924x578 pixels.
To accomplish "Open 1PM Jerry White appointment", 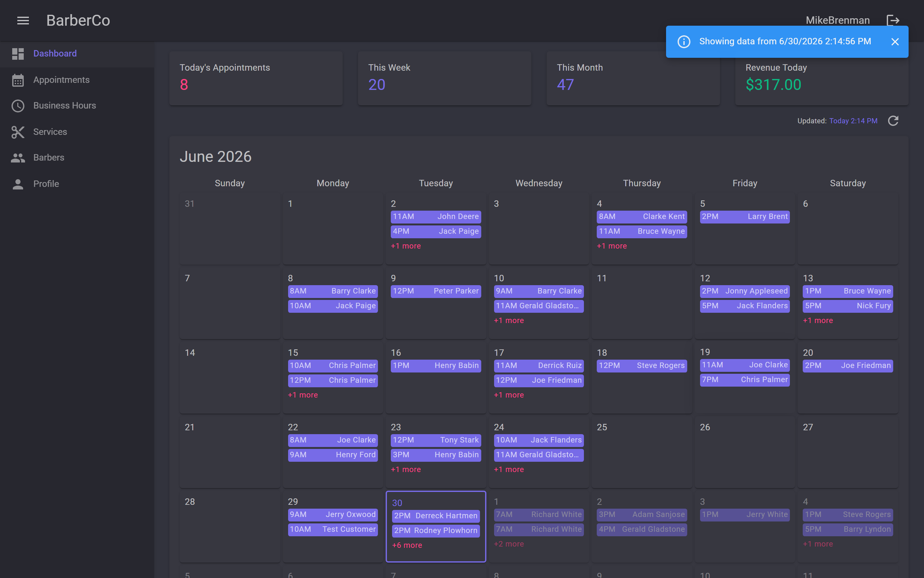I will pyautogui.click(x=745, y=515).
